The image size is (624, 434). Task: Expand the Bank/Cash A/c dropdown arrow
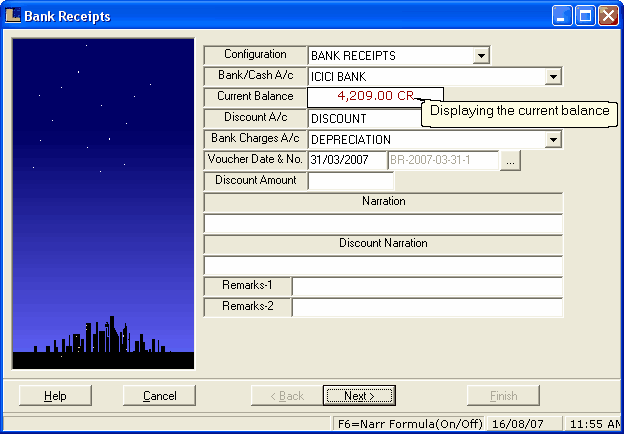pyautogui.click(x=553, y=76)
